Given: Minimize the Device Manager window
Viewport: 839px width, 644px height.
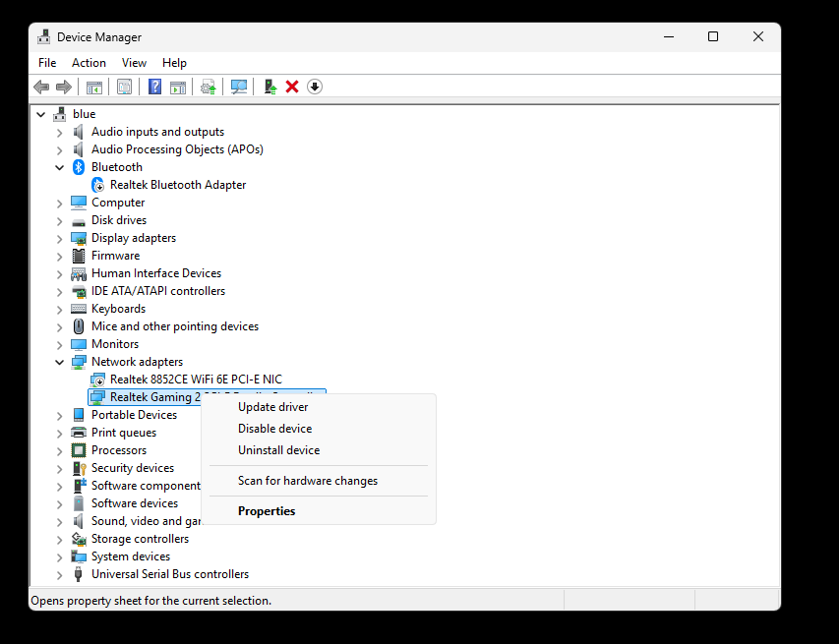Looking at the screenshot, I should click(668, 36).
